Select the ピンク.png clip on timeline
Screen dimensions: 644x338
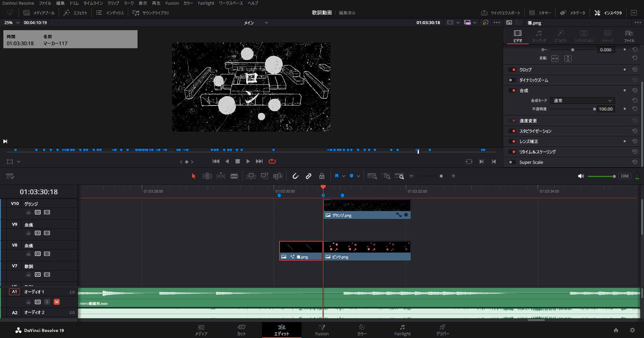[367, 251]
